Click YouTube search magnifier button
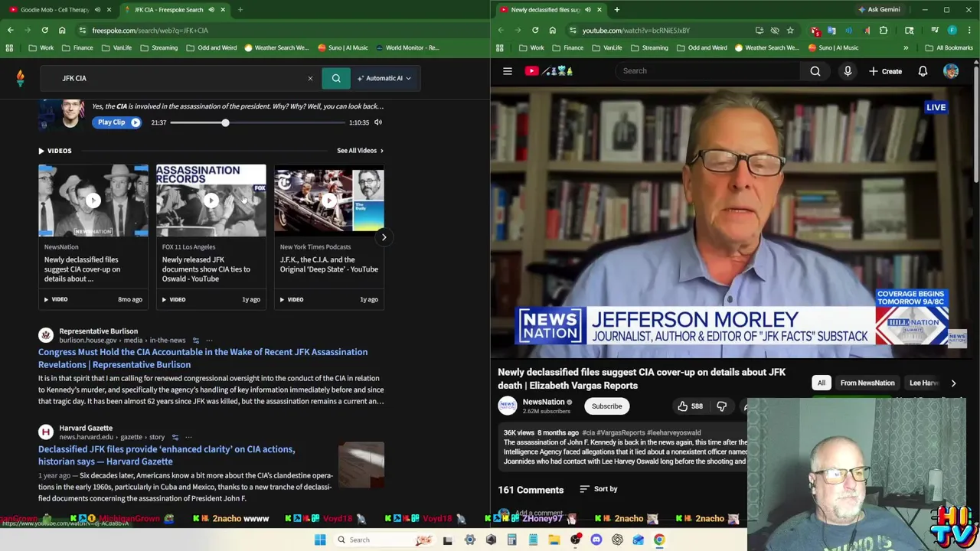Viewport: 980px width, 551px height. tap(815, 71)
